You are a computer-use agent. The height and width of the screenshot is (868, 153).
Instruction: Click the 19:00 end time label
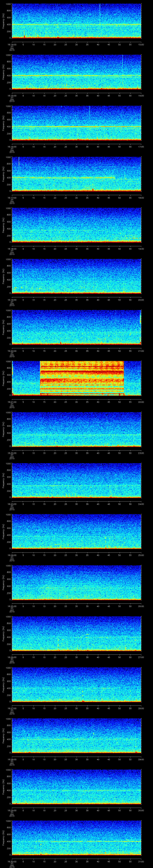tap(141, 249)
